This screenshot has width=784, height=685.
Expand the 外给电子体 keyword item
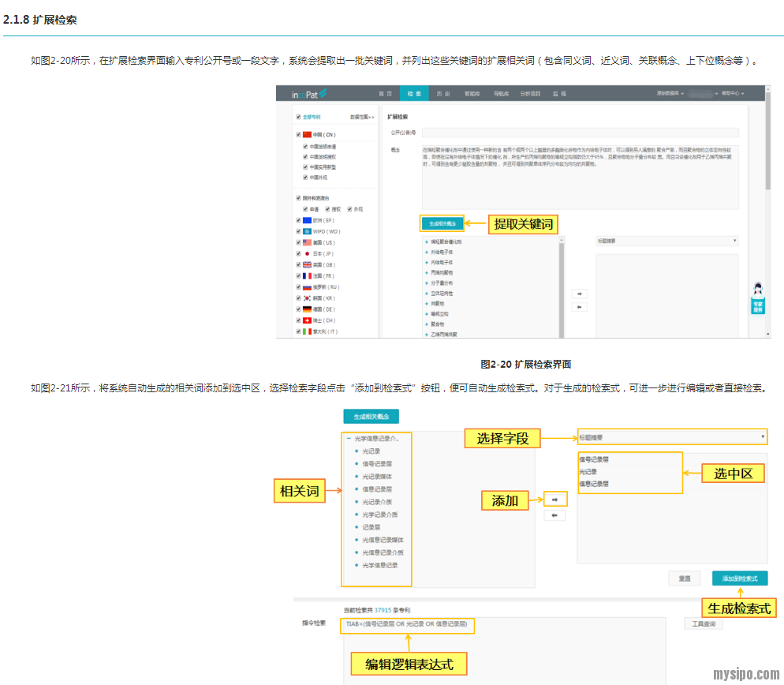pos(427,252)
